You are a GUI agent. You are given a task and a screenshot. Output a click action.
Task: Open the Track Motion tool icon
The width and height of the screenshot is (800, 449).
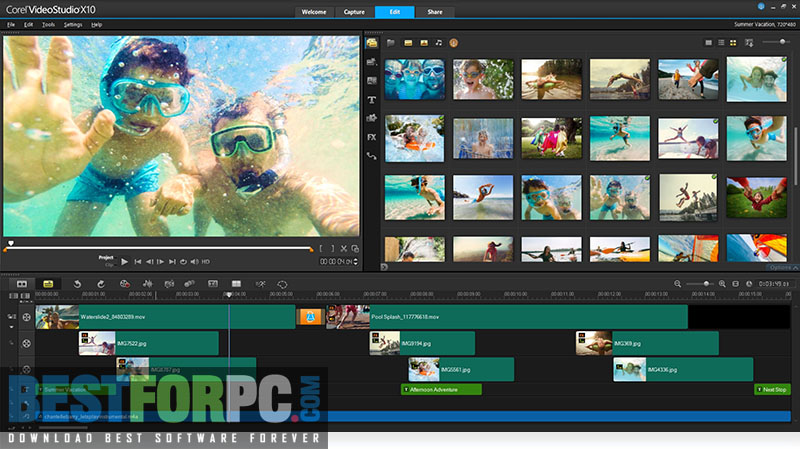[x=189, y=284]
